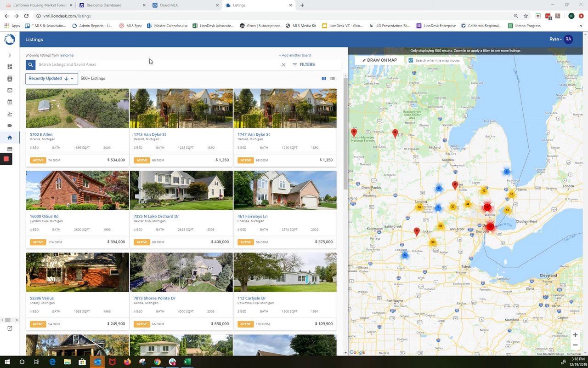
Task: Select the Listings home icon in the sidebar
Action: [10, 137]
